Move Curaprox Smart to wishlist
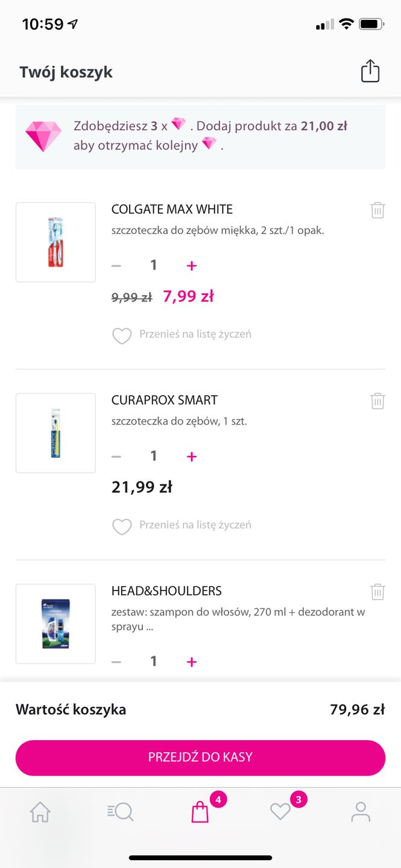 pos(182,525)
